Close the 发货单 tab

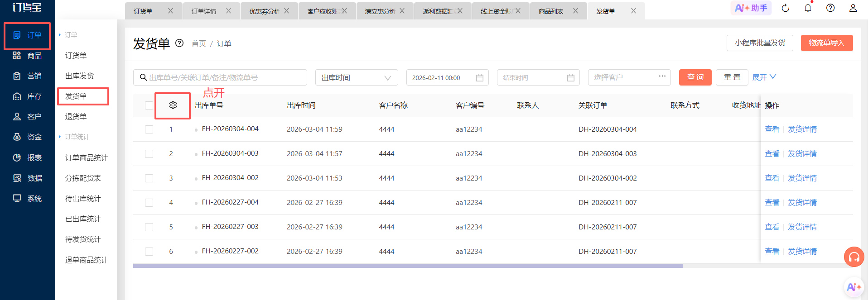(633, 11)
